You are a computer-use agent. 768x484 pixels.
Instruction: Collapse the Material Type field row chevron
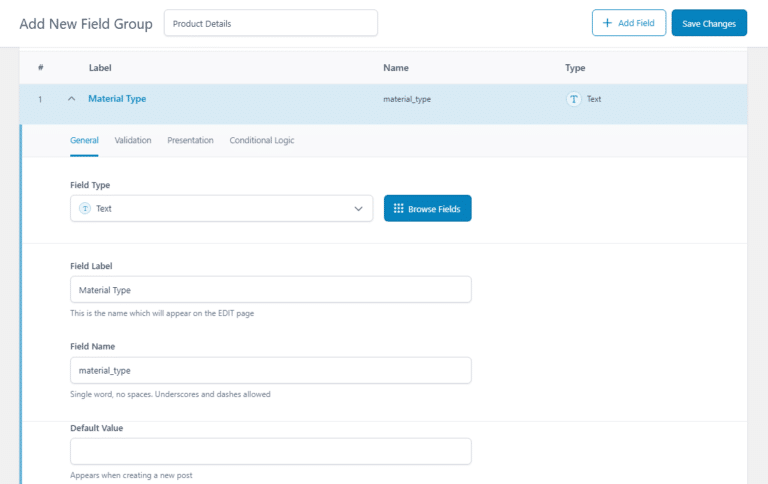pyautogui.click(x=71, y=99)
